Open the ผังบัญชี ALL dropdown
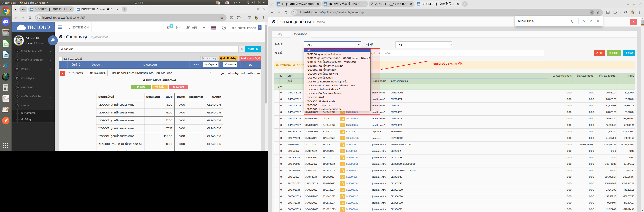This screenshot has height=212, width=644. pos(332,45)
